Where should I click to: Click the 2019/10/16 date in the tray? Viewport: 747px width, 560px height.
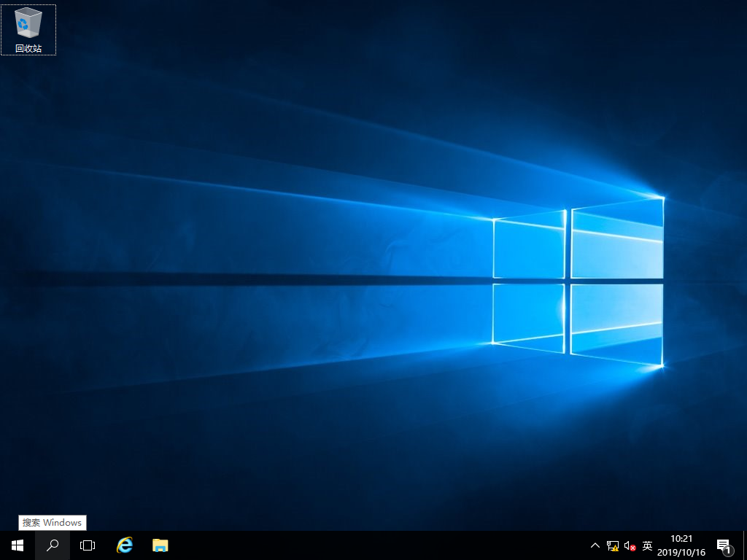(681, 553)
